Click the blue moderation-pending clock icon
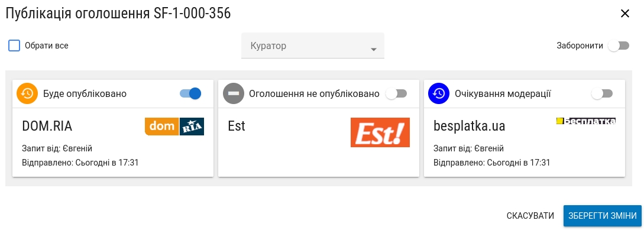The height and width of the screenshot is (230, 644). [439, 93]
